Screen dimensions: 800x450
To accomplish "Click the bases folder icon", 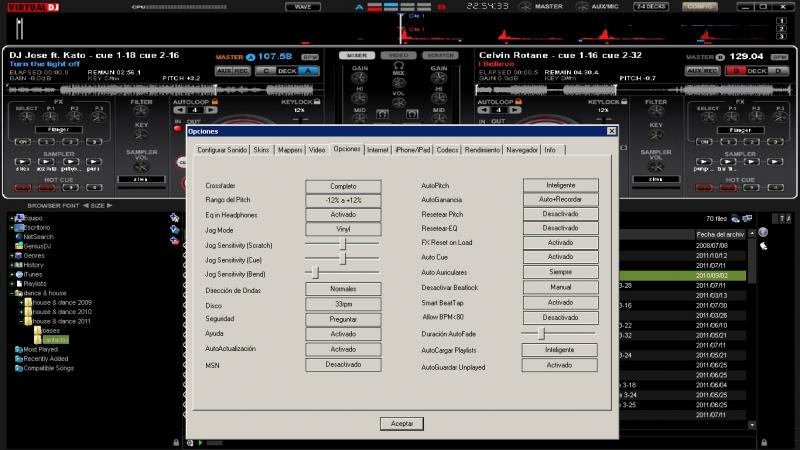I will click(38, 331).
